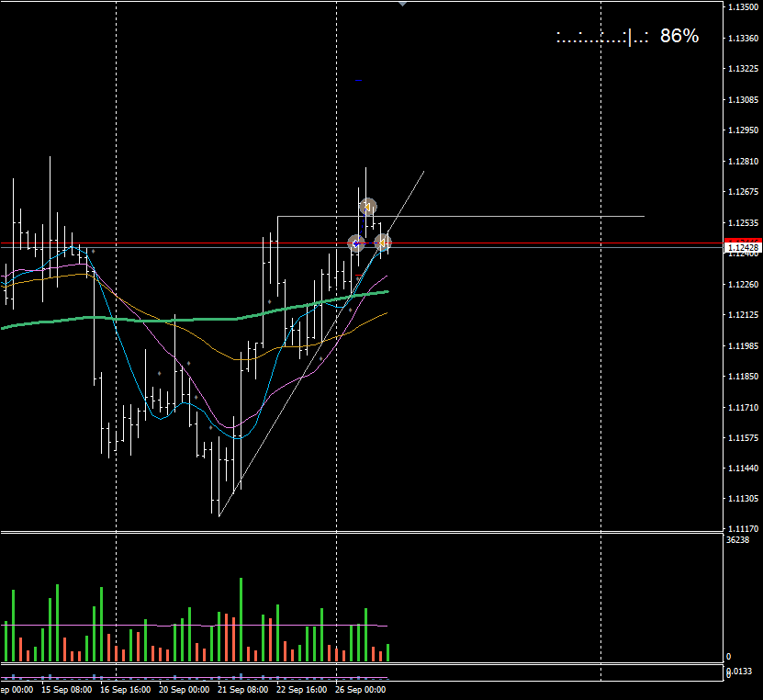The width and height of the screenshot is (763, 700).
Task: Click the 1.11170 price scale label
Action: click(742, 529)
